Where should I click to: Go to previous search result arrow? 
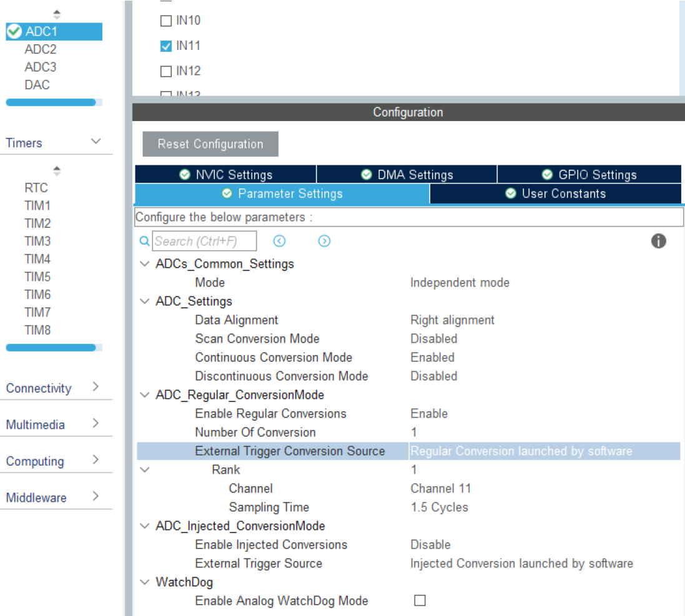[x=280, y=241]
